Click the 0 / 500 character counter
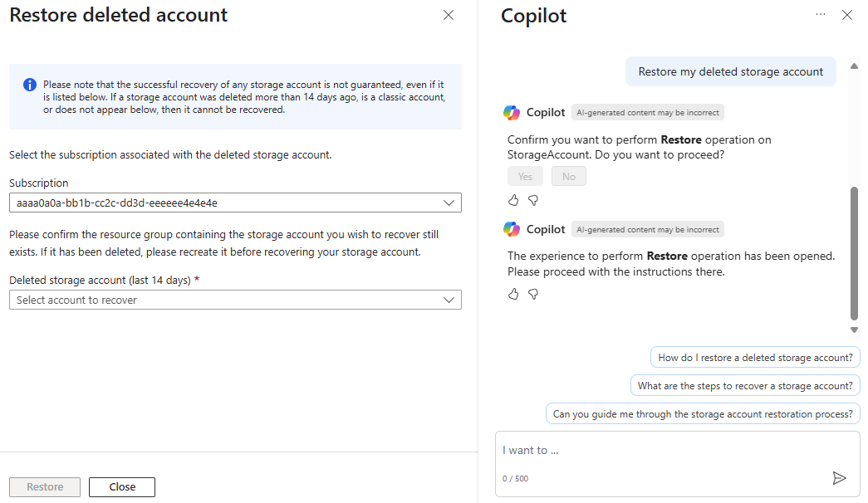 point(515,479)
